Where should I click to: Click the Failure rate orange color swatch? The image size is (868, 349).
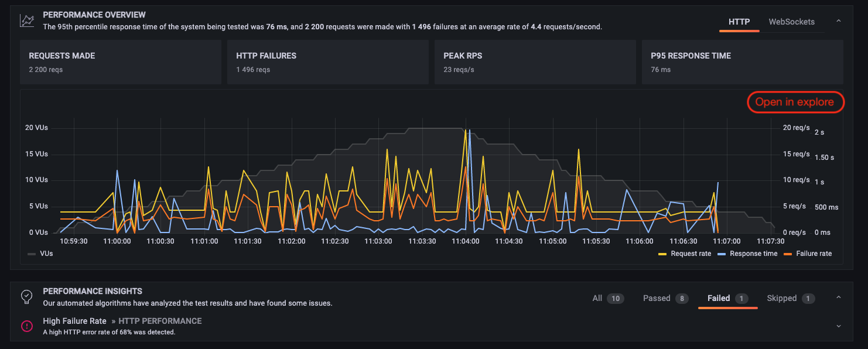point(788,254)
